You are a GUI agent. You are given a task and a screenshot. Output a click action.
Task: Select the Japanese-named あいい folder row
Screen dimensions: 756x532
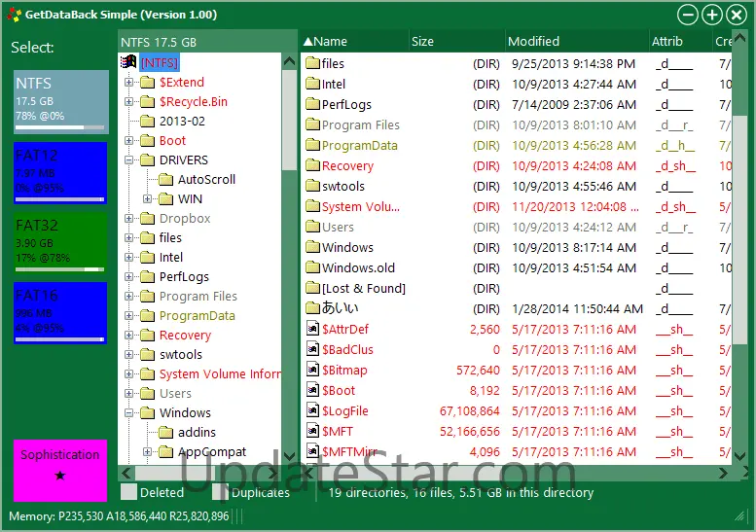click(516, 308)
